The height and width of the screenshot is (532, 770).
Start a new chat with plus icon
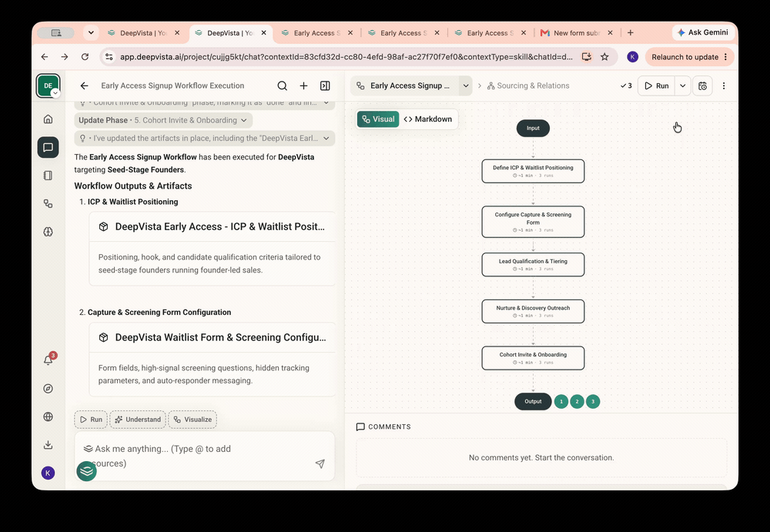pos(304,86)
